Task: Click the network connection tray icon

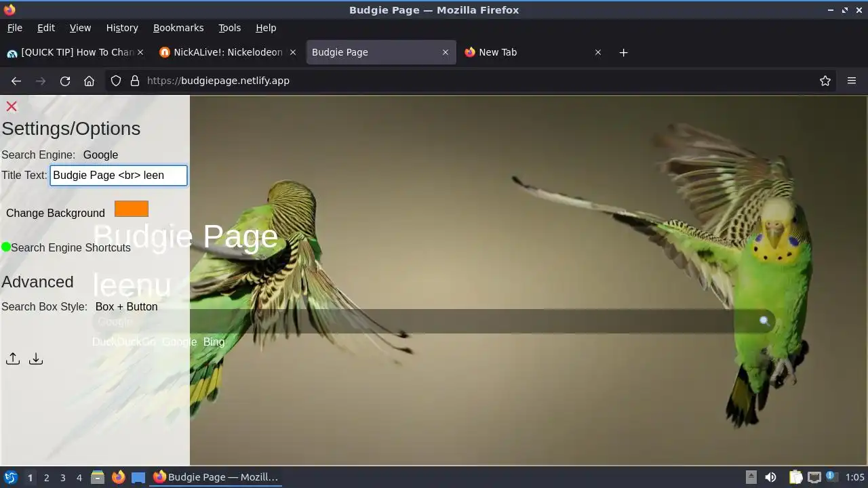Action: coord(814,477)
